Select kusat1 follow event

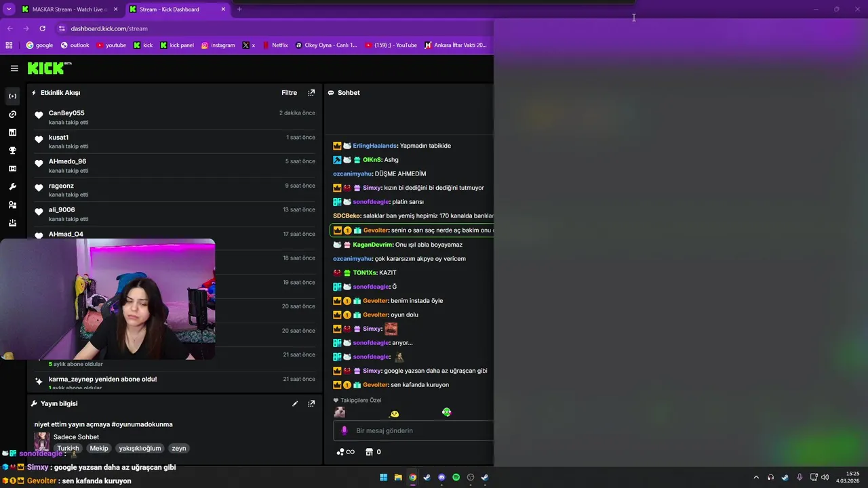click(x=175, y=142)
